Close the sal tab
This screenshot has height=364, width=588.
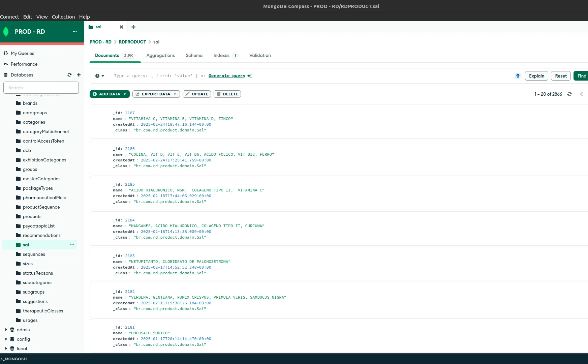coord(121,27)
